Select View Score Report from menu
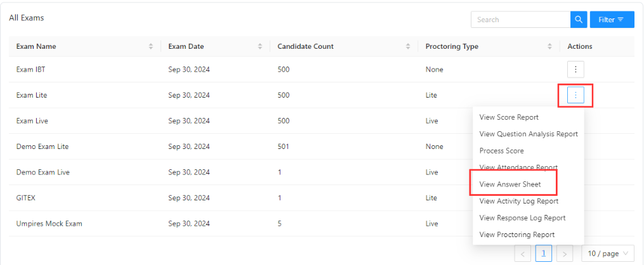The image size is (644, 265). [509, 117]
